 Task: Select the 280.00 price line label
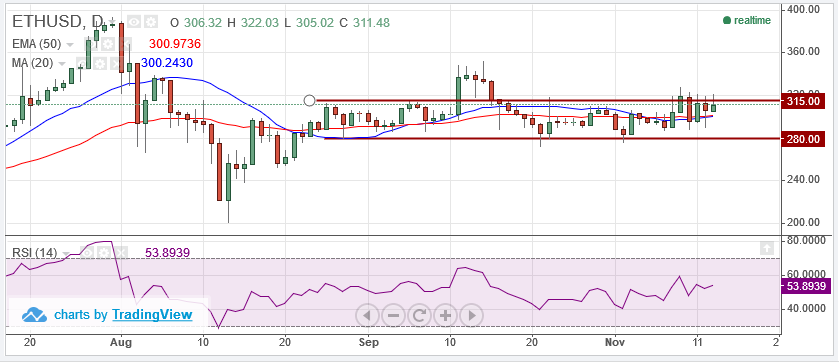pos(803,139)
